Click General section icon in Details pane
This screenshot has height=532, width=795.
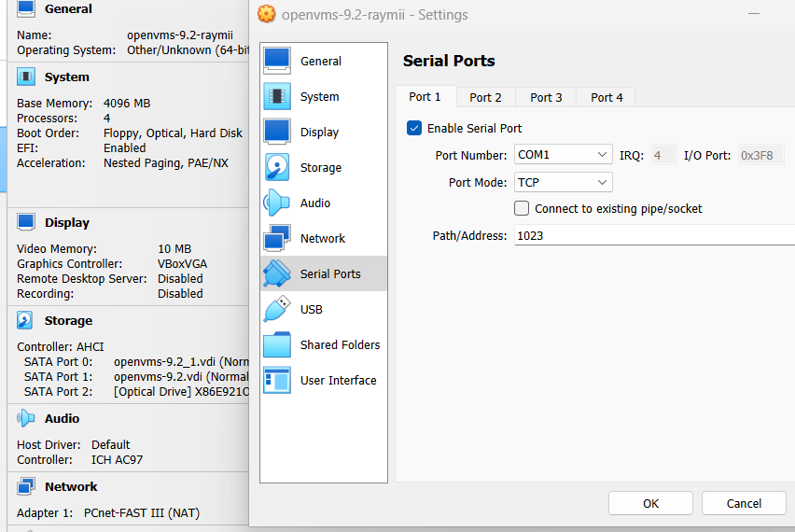[26, 8]
